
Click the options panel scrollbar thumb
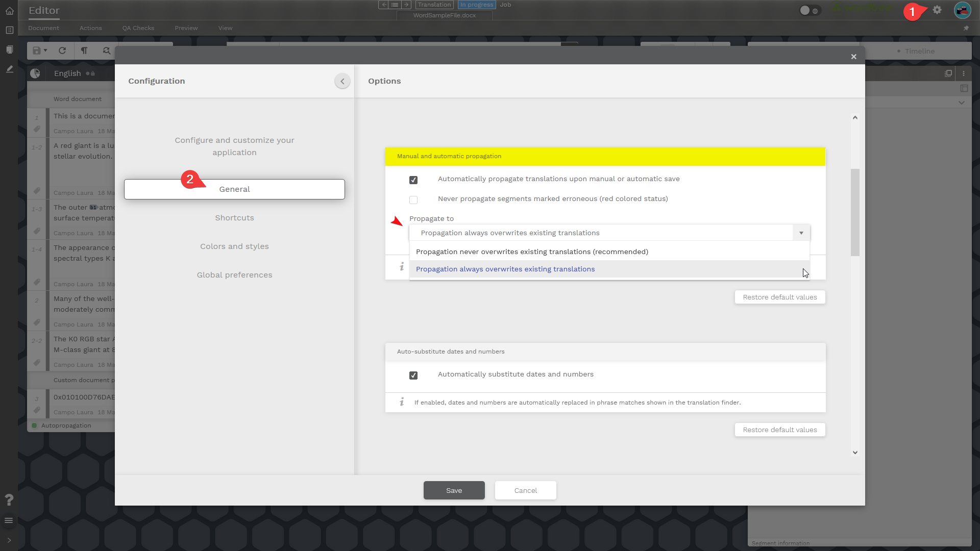[855, 212]
